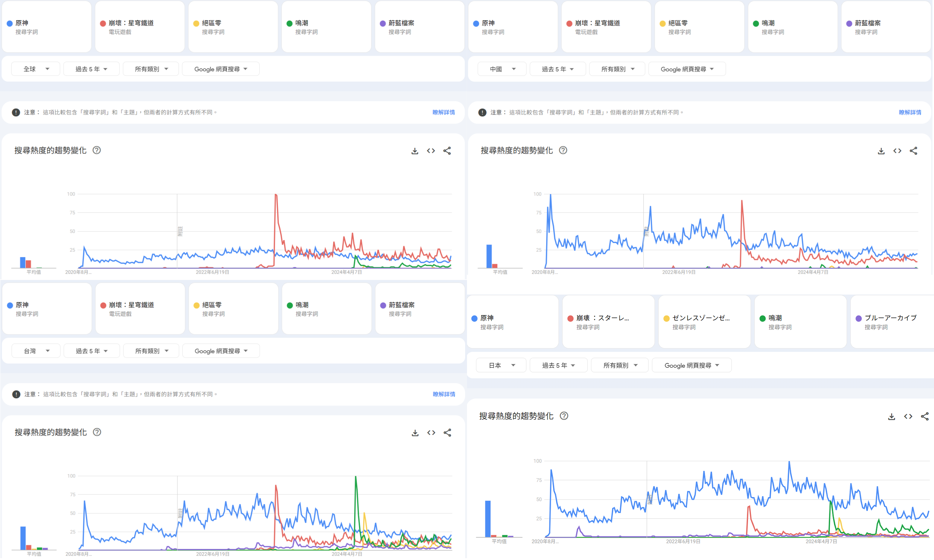Select ゼンレスゾーンゼ... card in Japan (日本) panel
The width and height of the screenshot is (934, 560).
pyautogui.click(x=704, y=322)
